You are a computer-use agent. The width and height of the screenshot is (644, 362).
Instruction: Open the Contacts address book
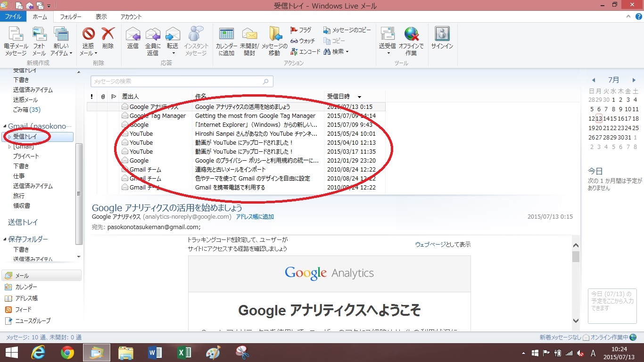(x=41, y=298)
